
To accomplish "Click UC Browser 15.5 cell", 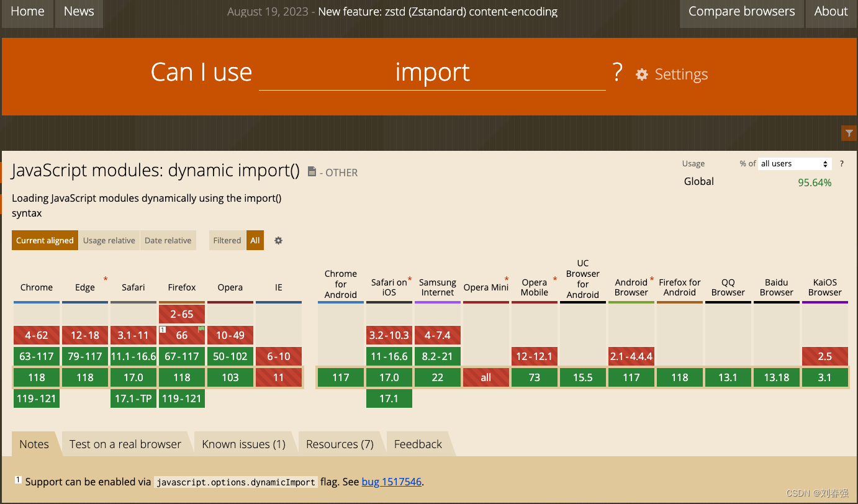I will coord(583,377).
